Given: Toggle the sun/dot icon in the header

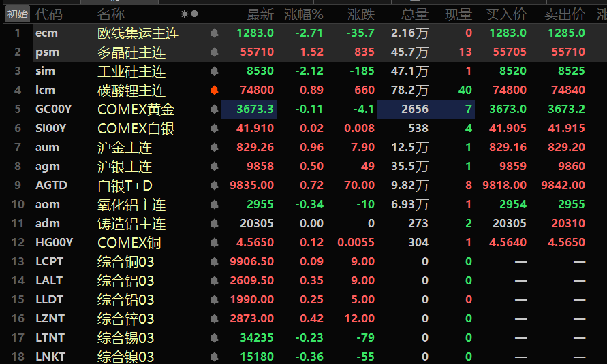Looking at the screenshot, I should click(189, 14).
